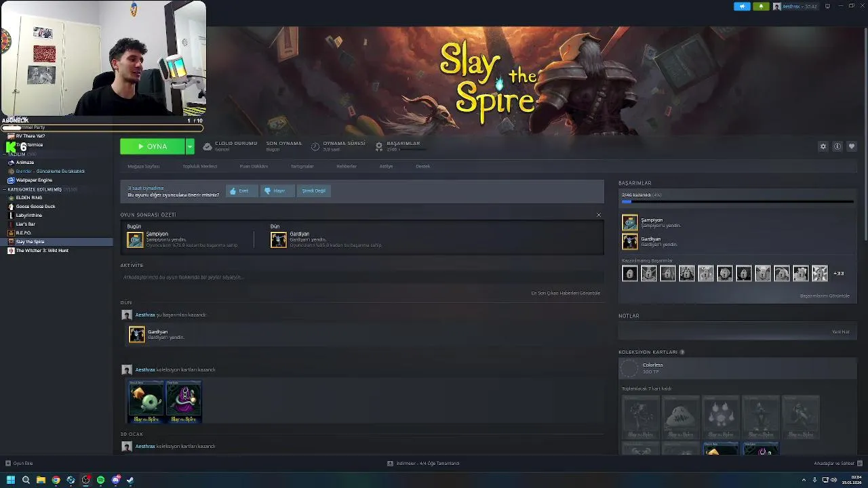Click the +33 remaining achievements label
The image size is (868, 488).
(839, 273)
